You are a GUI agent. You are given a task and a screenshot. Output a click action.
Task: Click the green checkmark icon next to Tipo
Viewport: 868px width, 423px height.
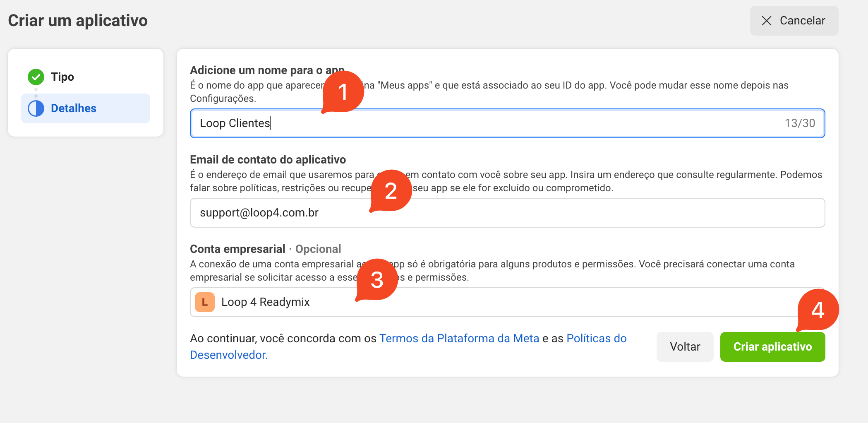click(x=36, y=77)
